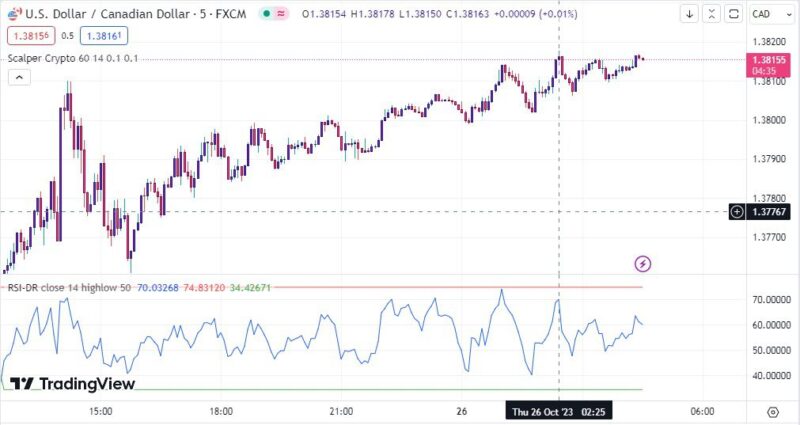Click the 0.5 spread value between price buttons
Viewport: 800px width, 425px height.
coord(67,36)
